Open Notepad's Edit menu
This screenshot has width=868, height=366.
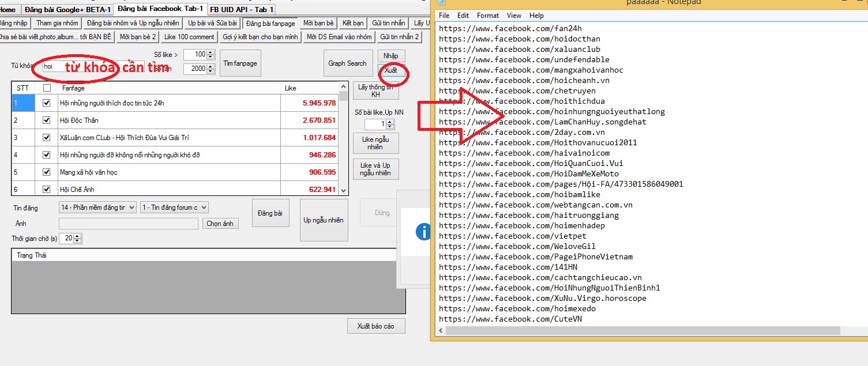pyautogui.click(x=463, y=16)
